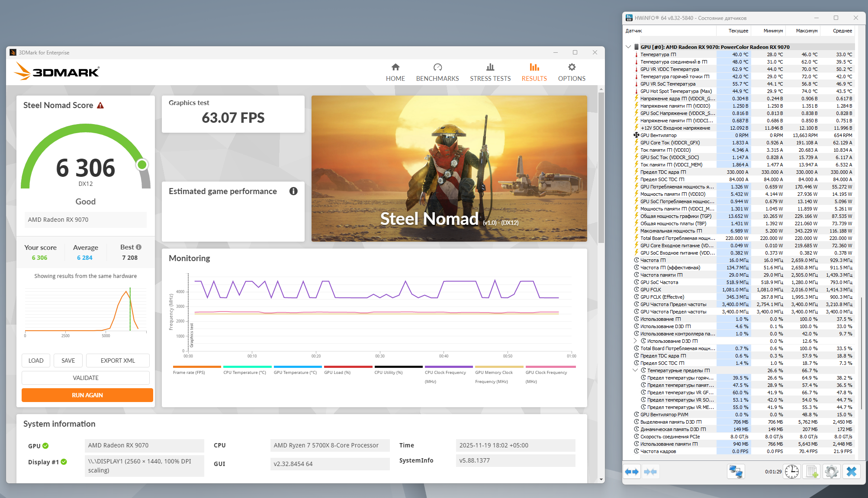This screenshot has width=868, height=498.
Task: Click the HWiNFO reset clock icon
Action: tap(792, 472)
